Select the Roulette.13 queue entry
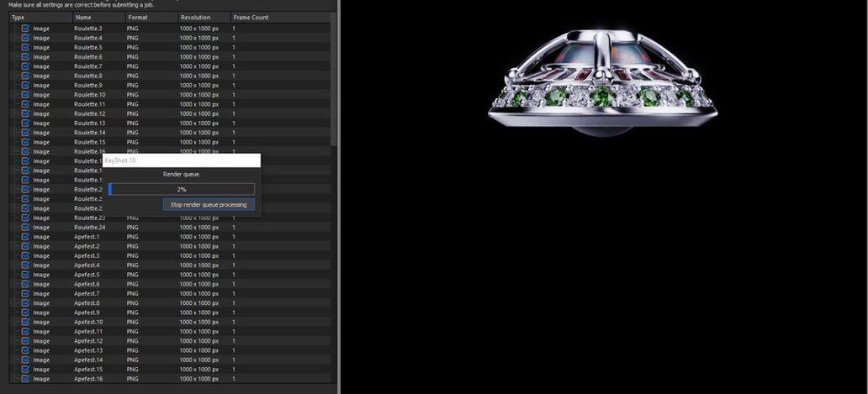This screenshot has width=868, height=394. 90,123
